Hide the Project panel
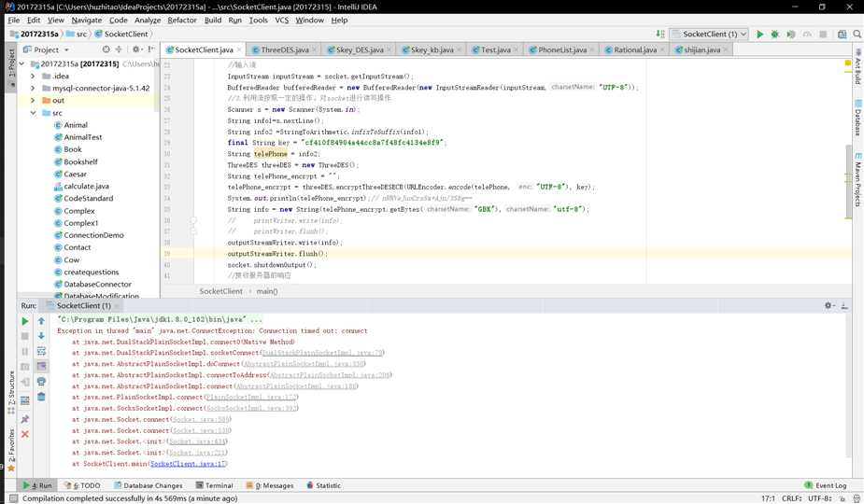The height and width of the screenshot is (504, 864). click(151, 49)
